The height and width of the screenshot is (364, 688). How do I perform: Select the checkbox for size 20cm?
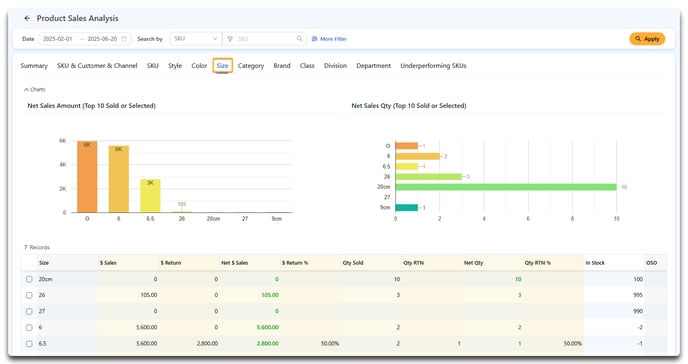click(29, 279)
